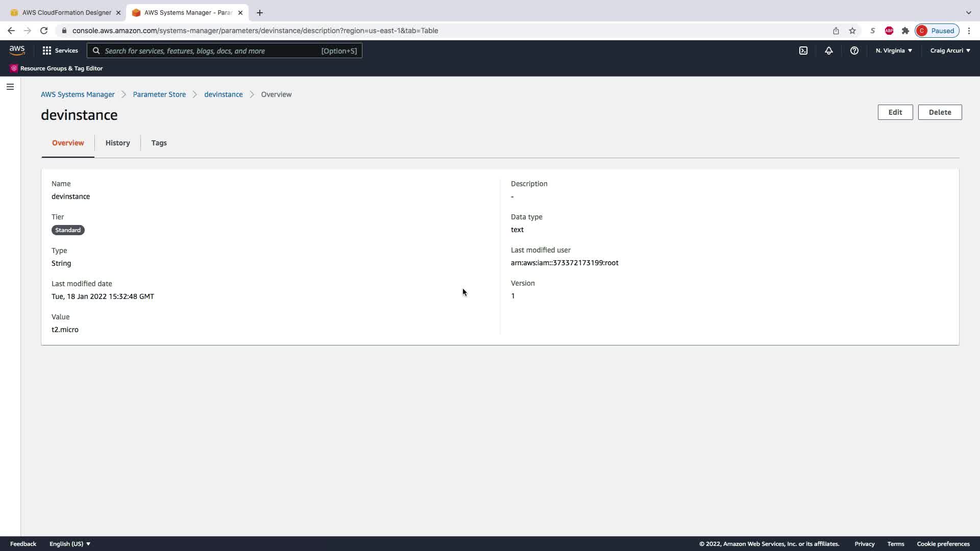Open the notifications bell icon
The height and width of the screenshot is (551, 980).
[828, 51]
